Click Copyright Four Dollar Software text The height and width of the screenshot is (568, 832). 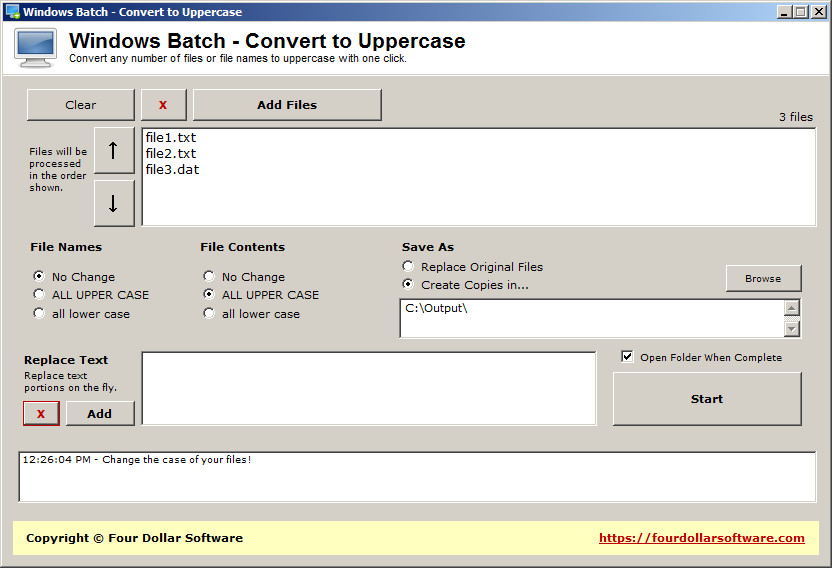pos(134,538)
